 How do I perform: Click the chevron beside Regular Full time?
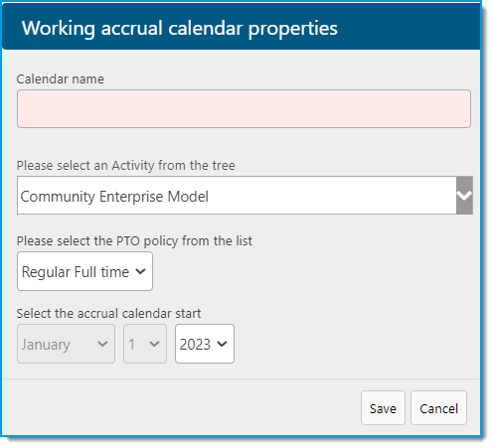[x=140, y=271]
